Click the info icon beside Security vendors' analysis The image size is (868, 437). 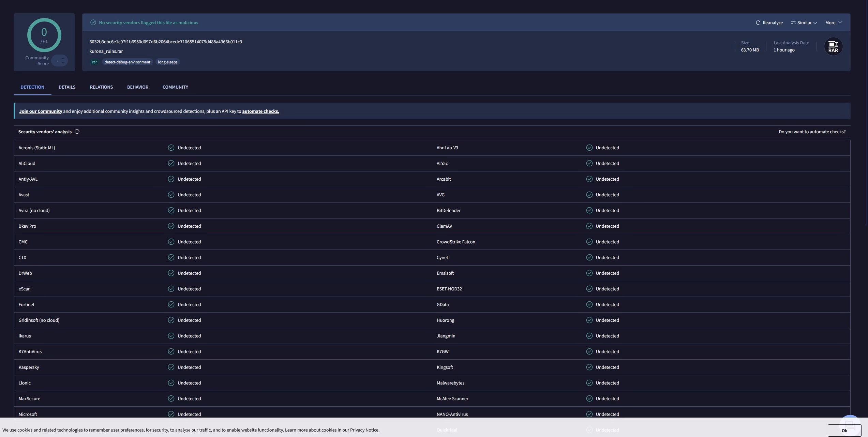(77, 132)
